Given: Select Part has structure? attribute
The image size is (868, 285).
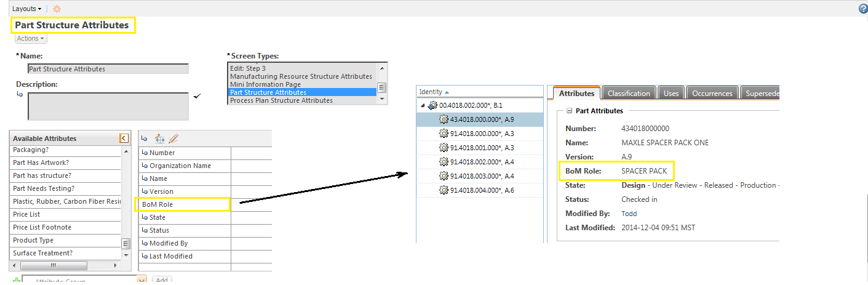Looking at the screenshot, I should pos(65,175).
